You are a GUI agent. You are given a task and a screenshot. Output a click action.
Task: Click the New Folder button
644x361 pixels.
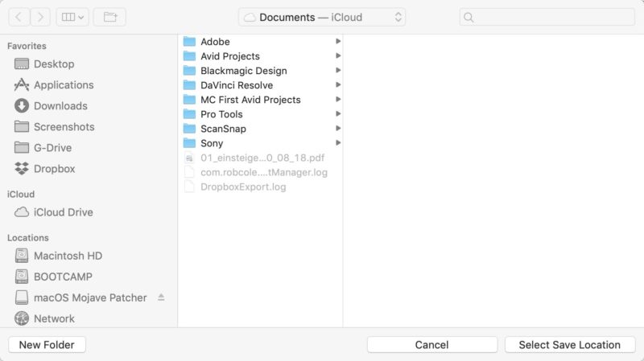(47, 345)
